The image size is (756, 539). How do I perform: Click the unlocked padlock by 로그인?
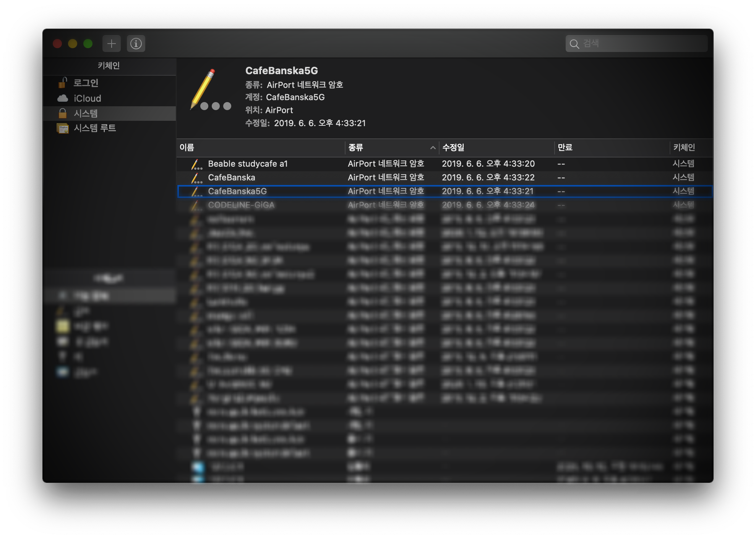tap(63, 83)
